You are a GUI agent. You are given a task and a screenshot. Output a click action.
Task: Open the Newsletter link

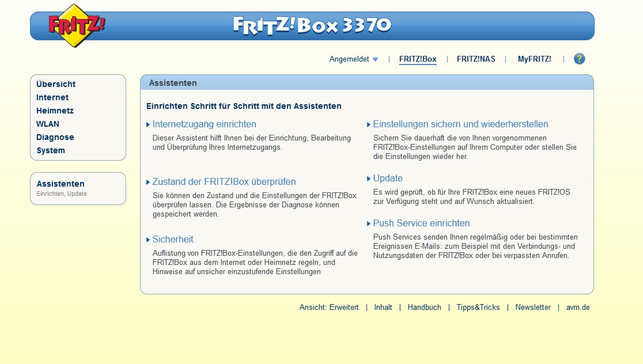(x=533, y=308)
